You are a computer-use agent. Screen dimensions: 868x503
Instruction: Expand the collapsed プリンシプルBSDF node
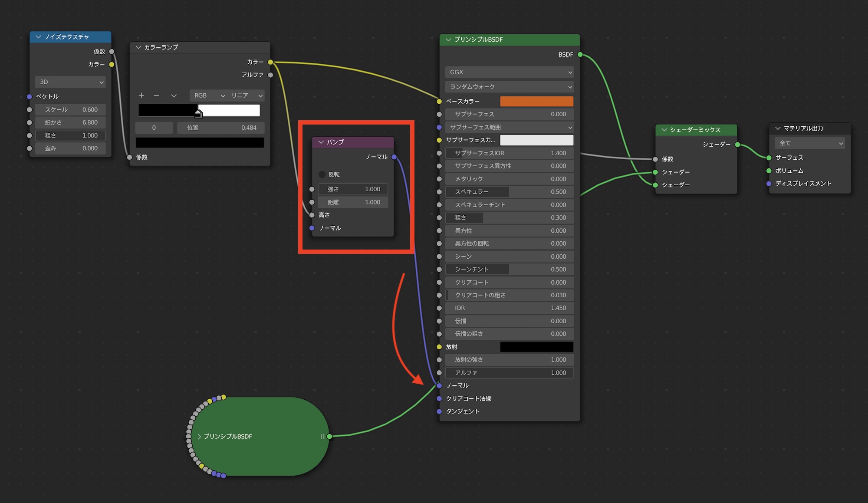[x=199, y=437]
